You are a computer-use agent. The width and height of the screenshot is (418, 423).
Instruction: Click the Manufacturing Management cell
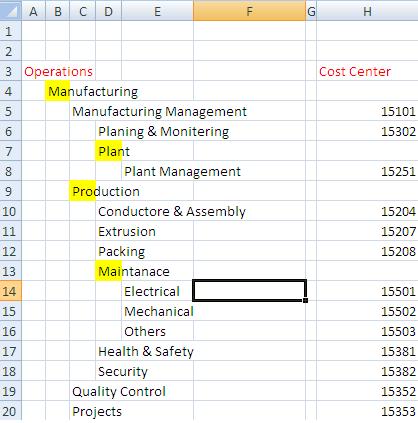[x=159, y=111]
